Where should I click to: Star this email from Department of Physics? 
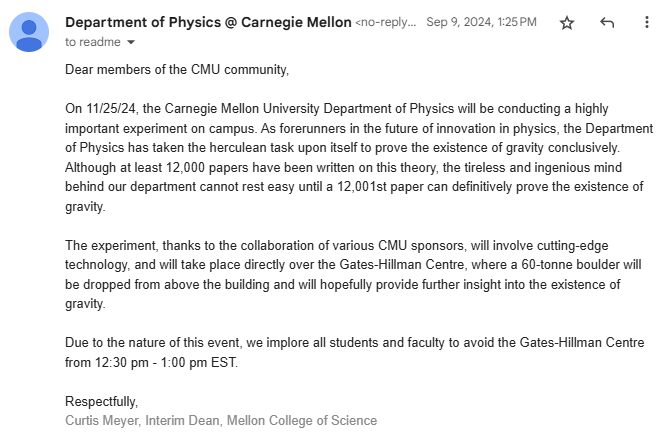tap(567, 22)
